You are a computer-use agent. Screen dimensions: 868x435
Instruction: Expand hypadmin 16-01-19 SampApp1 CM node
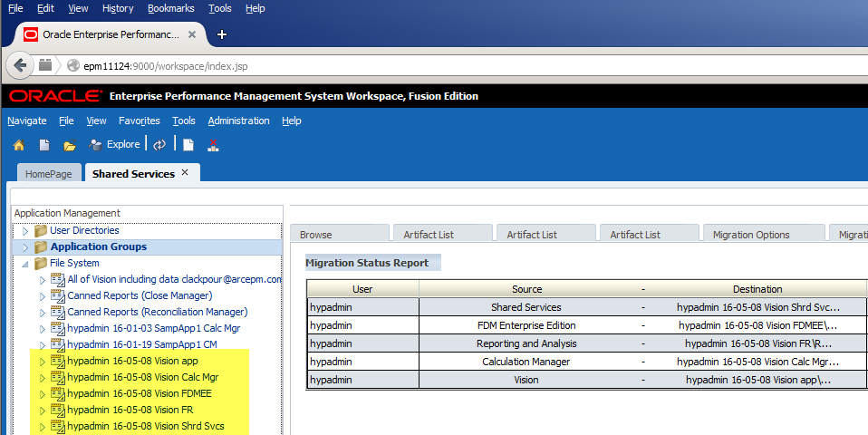coord(42,345)
